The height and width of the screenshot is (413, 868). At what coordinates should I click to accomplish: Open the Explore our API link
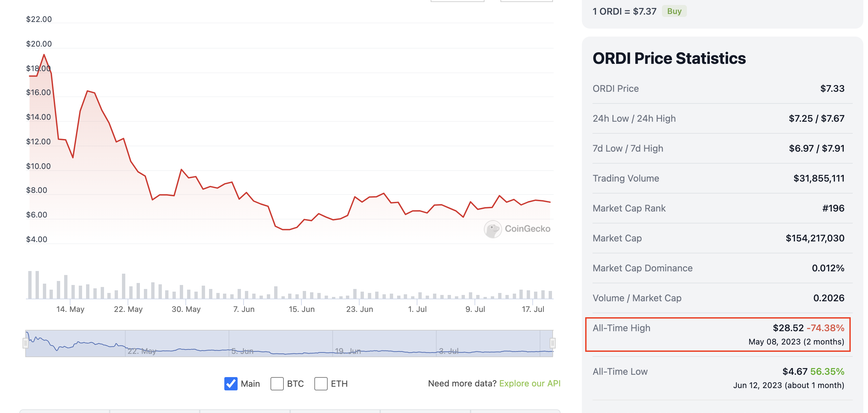click(529, 383)
